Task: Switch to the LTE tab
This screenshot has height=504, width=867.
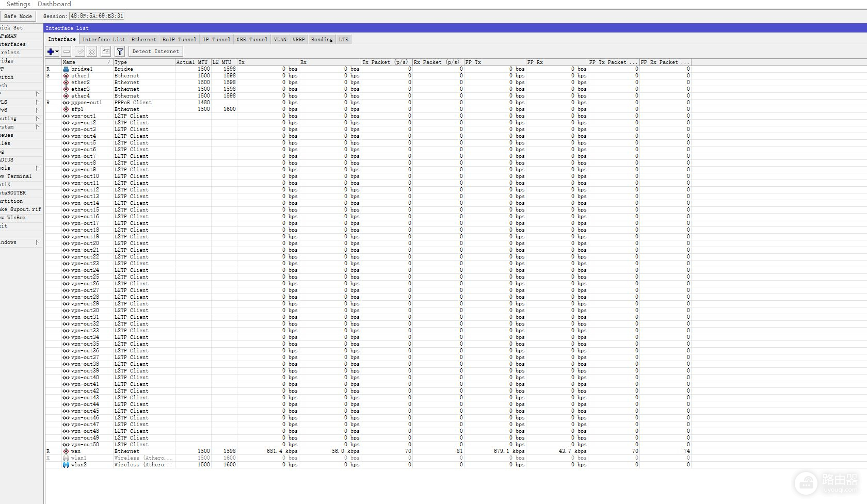Action: pos(344,40)
